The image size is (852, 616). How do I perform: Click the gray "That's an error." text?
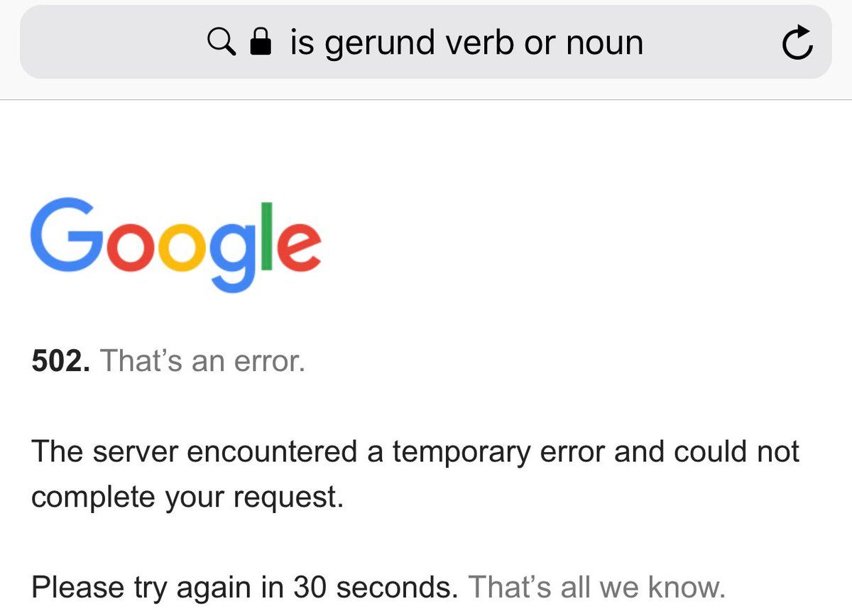point(203,361)
